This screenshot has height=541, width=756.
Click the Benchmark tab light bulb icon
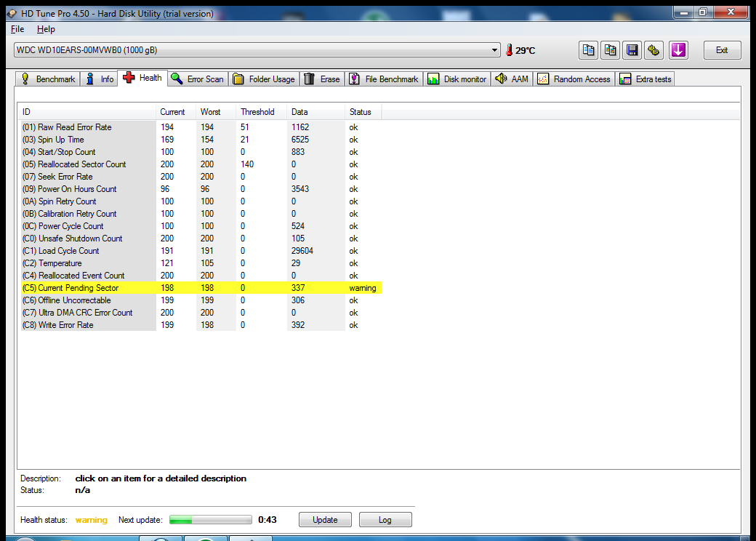[x=25, y=79]
